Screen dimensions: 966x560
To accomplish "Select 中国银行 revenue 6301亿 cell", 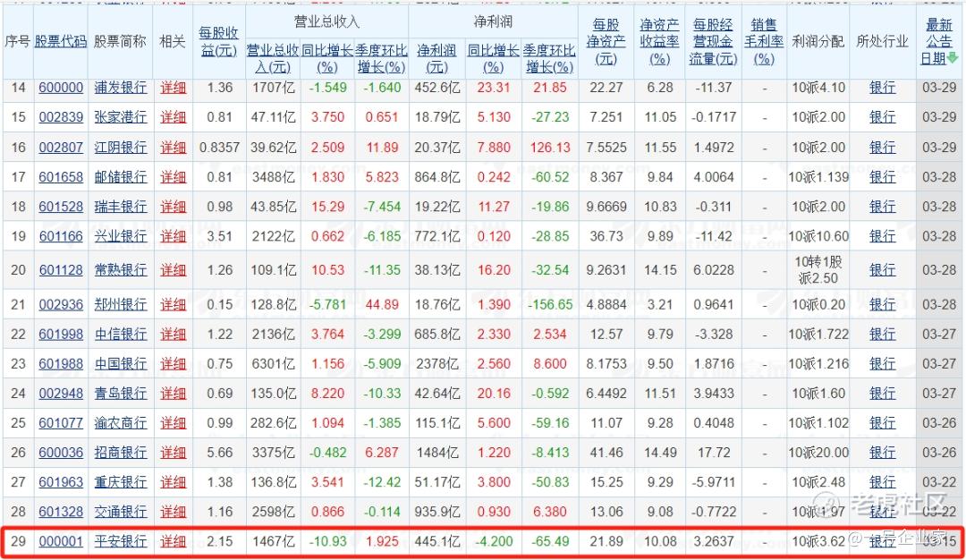I will point(273,363).
